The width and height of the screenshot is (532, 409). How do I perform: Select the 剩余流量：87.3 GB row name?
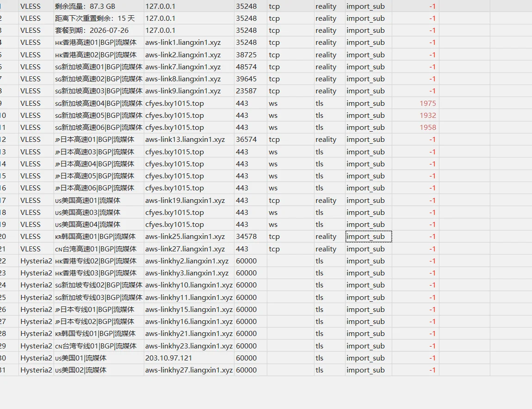pyautogui.click(x=85, y=6)
